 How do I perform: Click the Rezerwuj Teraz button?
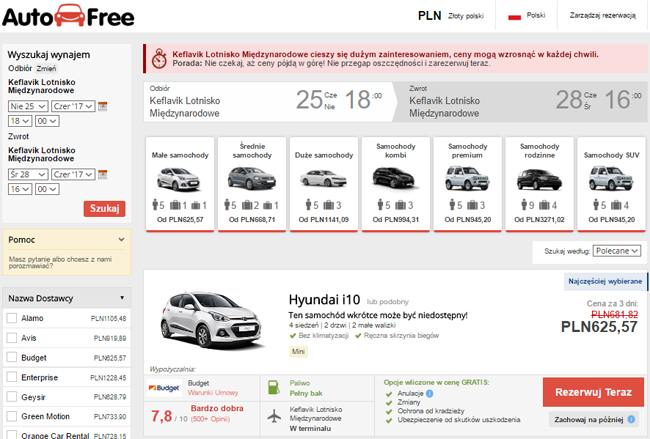pos(593,391)
